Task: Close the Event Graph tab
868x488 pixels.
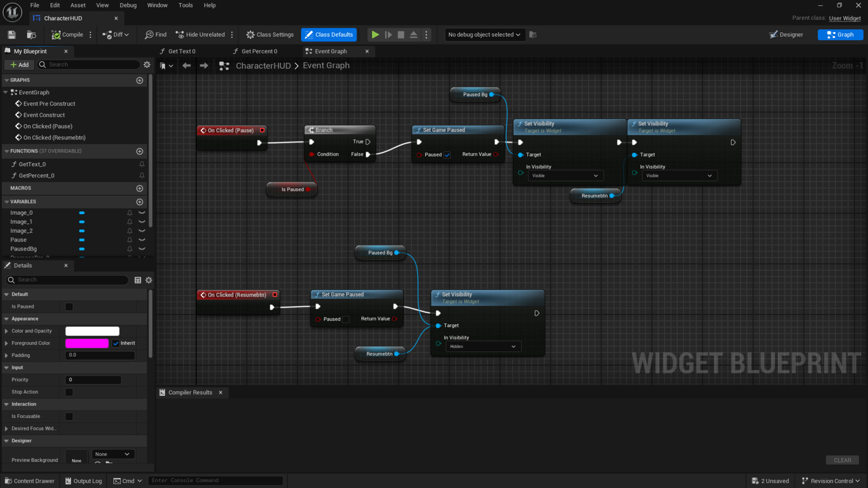Action: 367,52
